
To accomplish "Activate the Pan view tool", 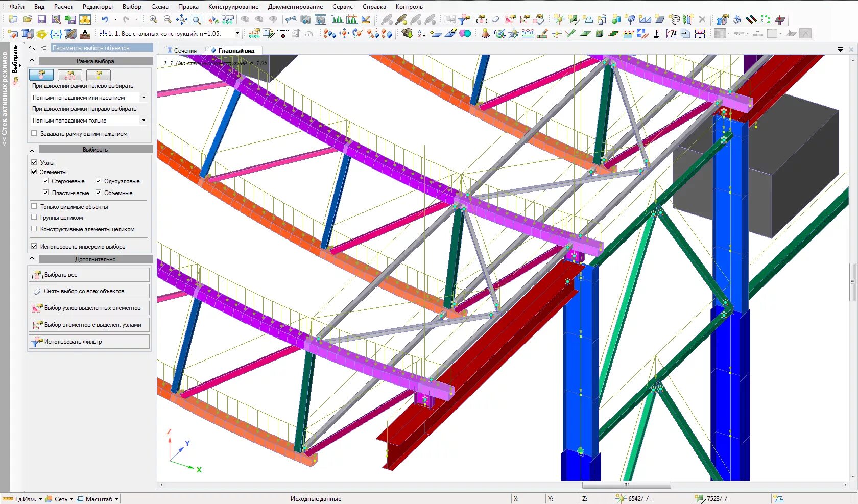I will 181,19.
